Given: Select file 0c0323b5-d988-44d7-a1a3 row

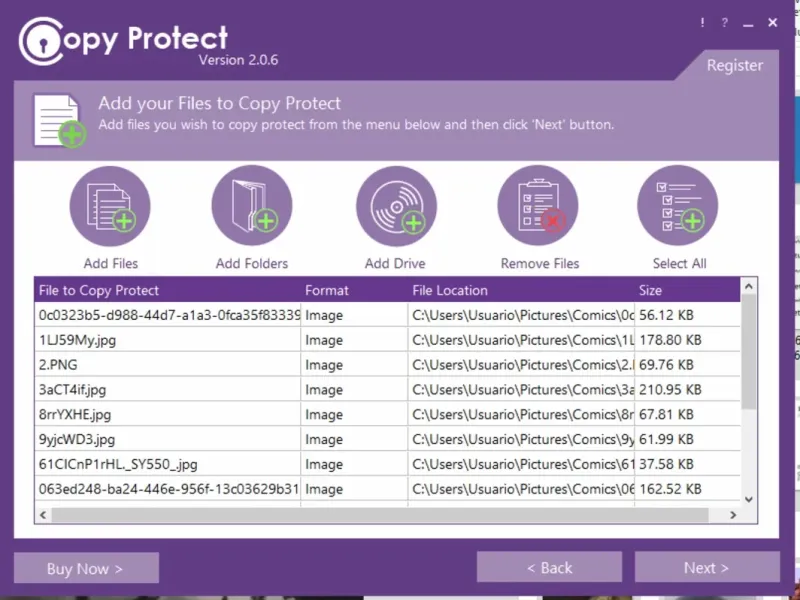Looking at the screenshot, I should coord(387,315).
